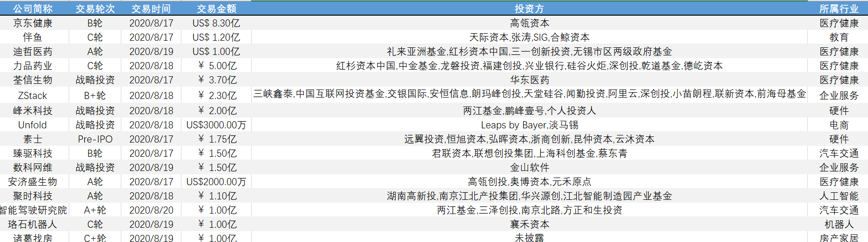The height and width of the screenshot is (242, 868).
Task: Click investor cell starting with 远翼投资
Action: tap(529, 139)
